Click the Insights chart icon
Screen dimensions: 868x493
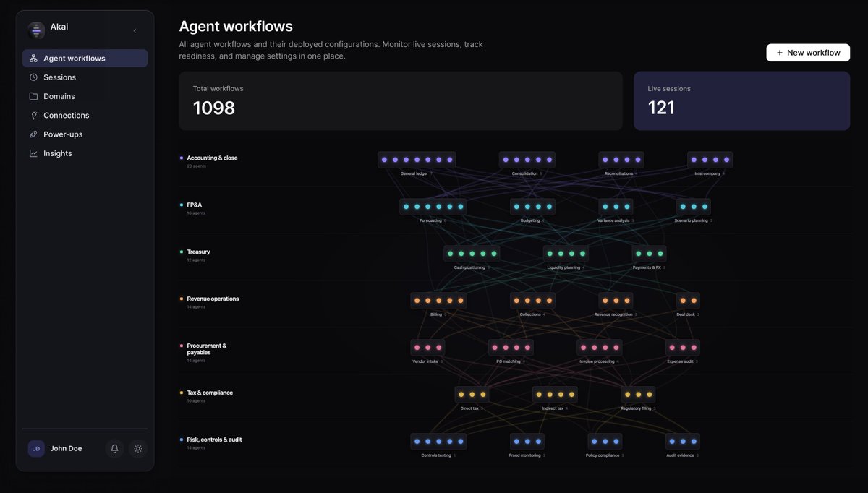coord(33,153)
